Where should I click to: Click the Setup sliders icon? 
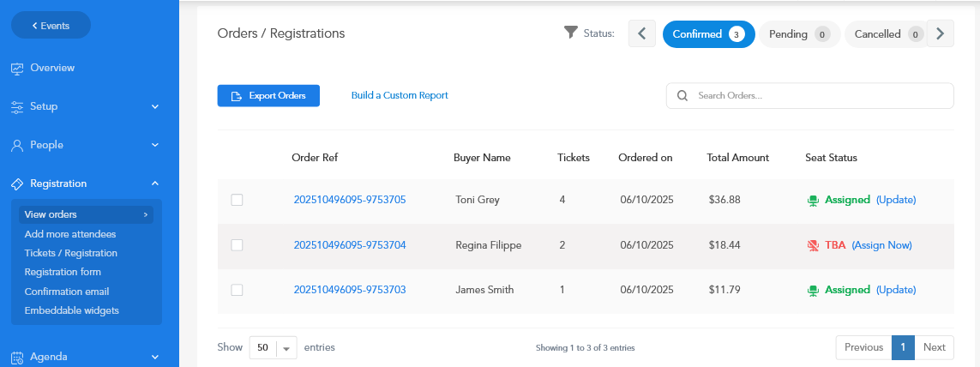click(x=17, y=107)
